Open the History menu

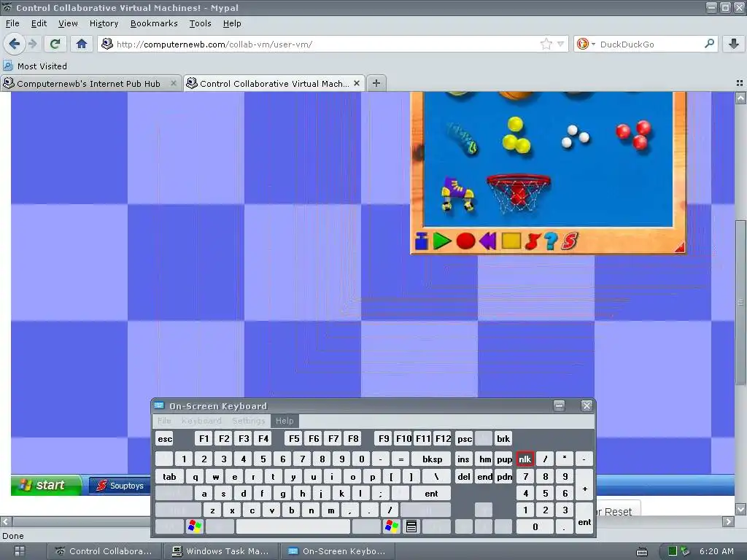pyautogui.click(x=104, y=23)
